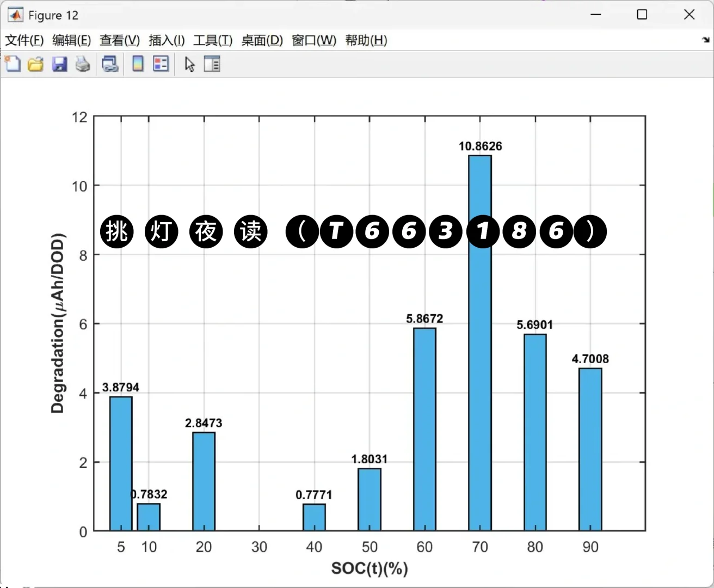Screen dimensions: 714x588
Task: Open the 窗口(W) menu
Action: coord(314,40)
